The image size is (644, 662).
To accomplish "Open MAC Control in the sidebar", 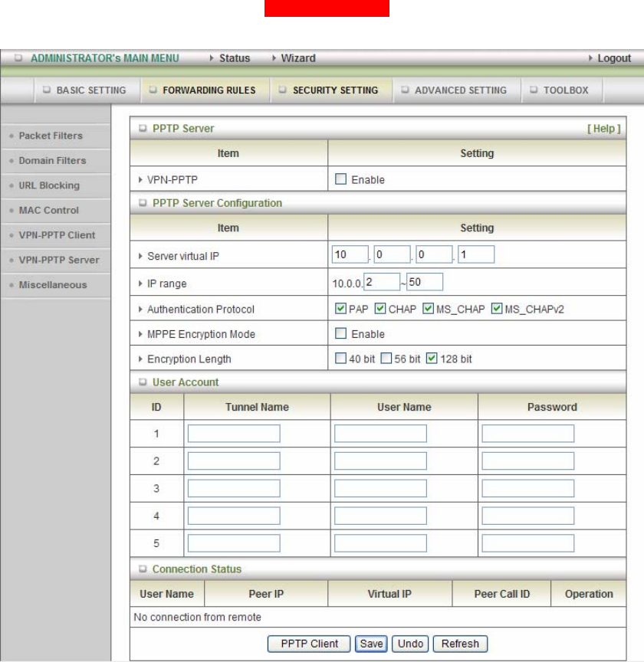I will tap(48, 210).
